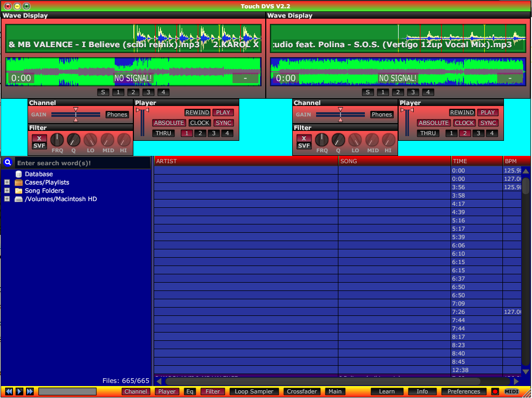Click the right deck Q filter knob
Viewport: 532px width, 398px height.
338,140
